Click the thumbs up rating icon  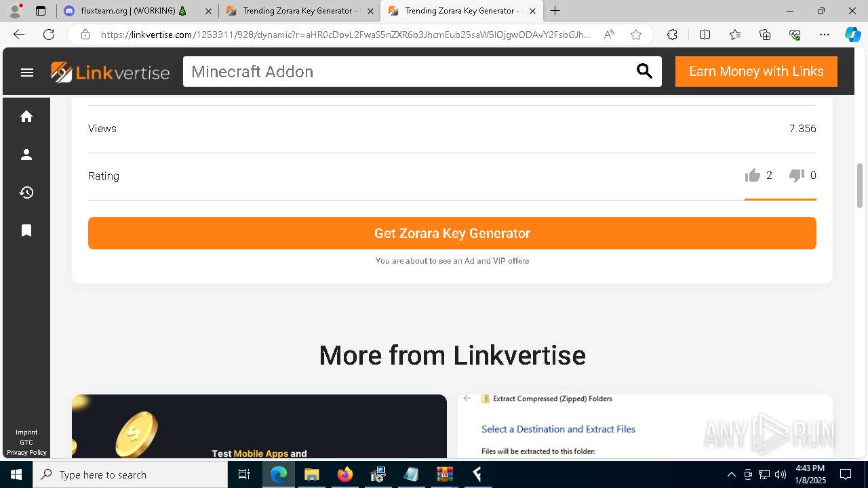(753, 176)
